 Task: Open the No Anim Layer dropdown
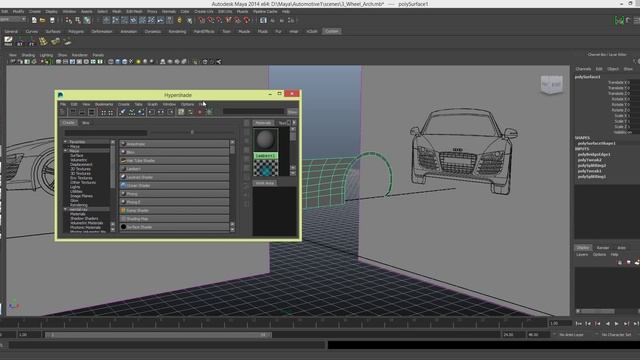coord(571,335)
